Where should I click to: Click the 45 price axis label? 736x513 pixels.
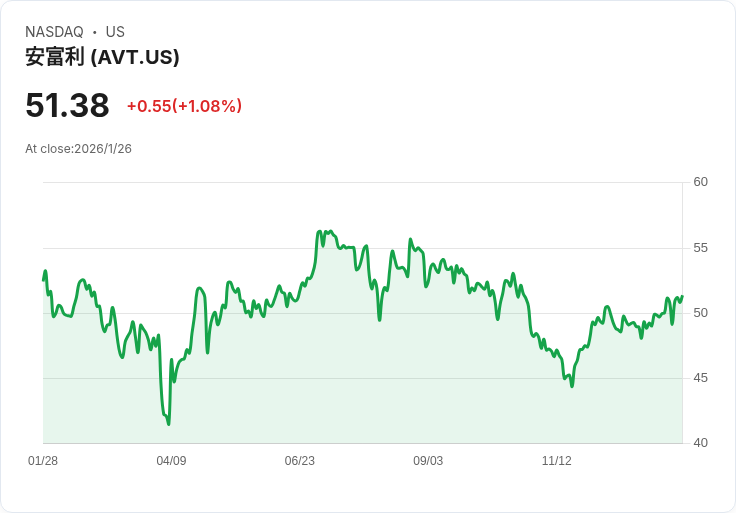coord(700,378)
